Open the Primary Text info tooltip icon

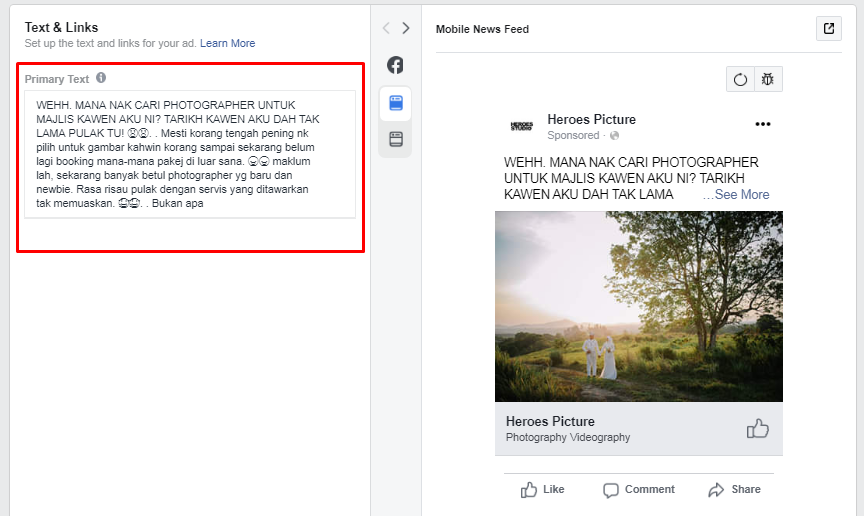[101, 78]
